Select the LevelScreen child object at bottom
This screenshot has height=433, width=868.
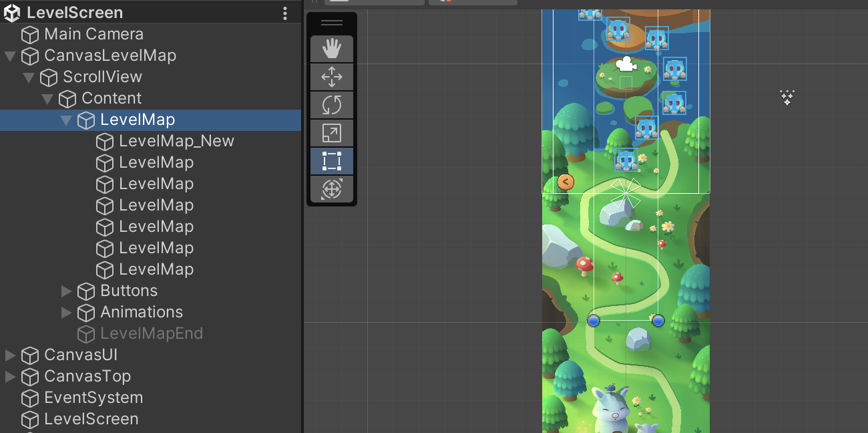91,419
